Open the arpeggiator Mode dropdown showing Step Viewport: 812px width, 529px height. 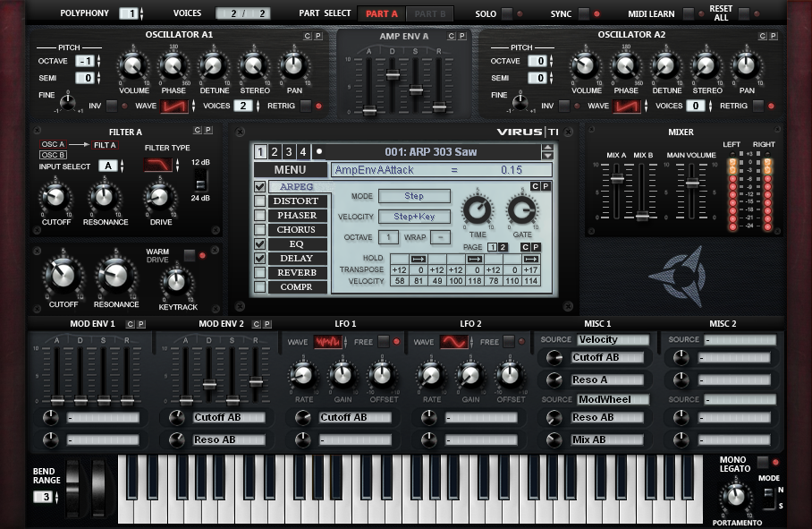[414, 196]
